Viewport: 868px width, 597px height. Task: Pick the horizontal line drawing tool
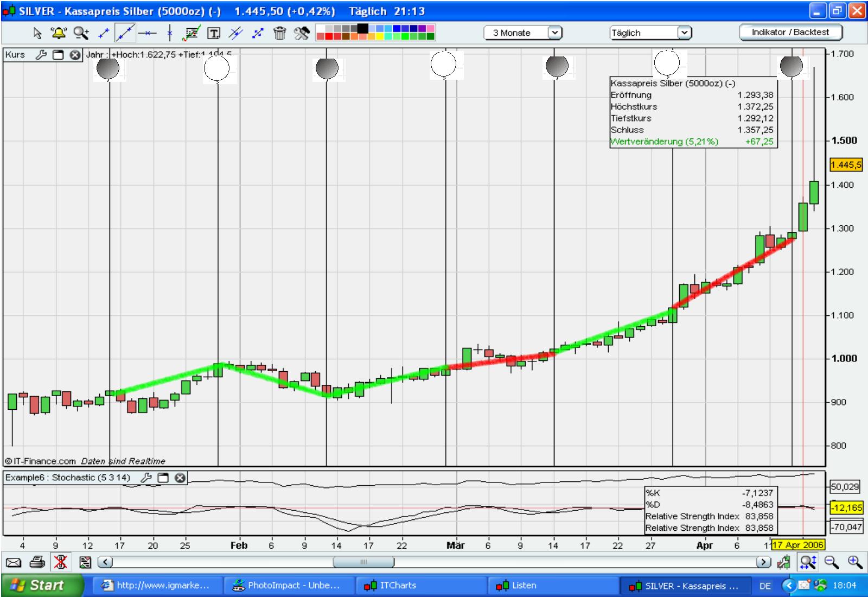pos(146,33)
